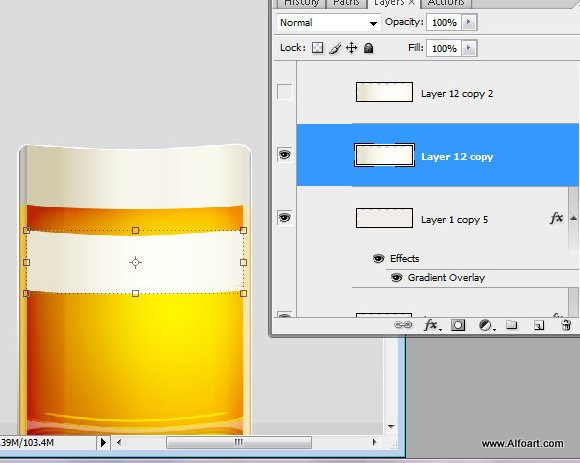This screenshot has height=463, width=580.
Task: Click layers panel vertical scrollbar
Action: coord(574,251)
